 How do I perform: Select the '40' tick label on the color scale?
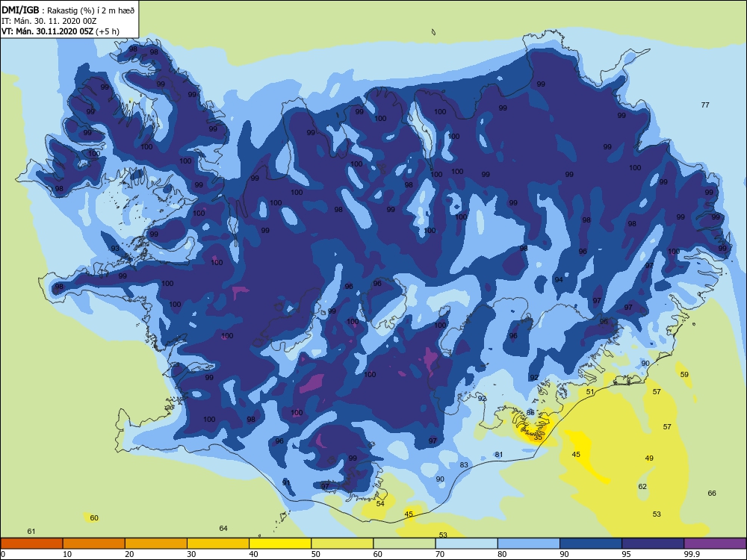tap(254, 554)
